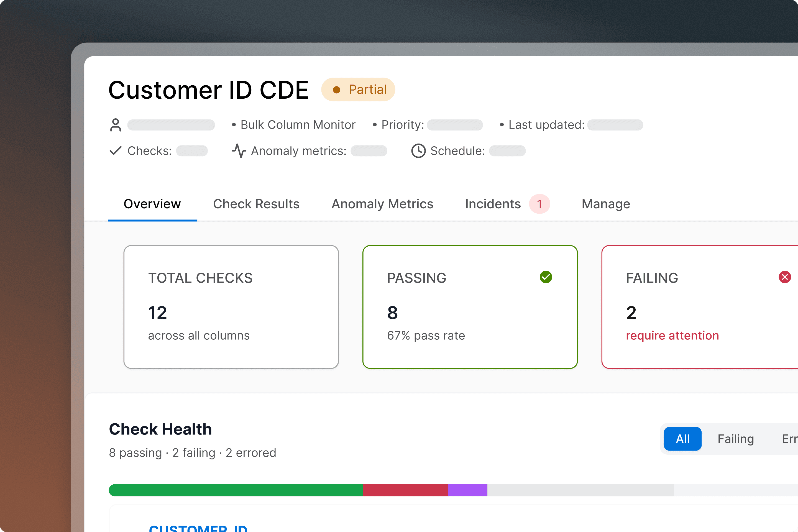
Task: Click the passing count value 8
Action: 393,313
